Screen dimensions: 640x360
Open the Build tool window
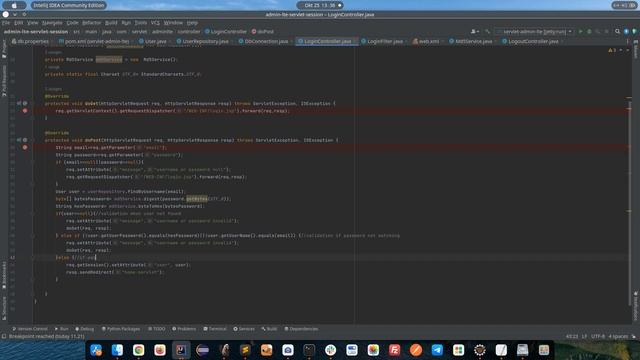(x=269, y=329)
